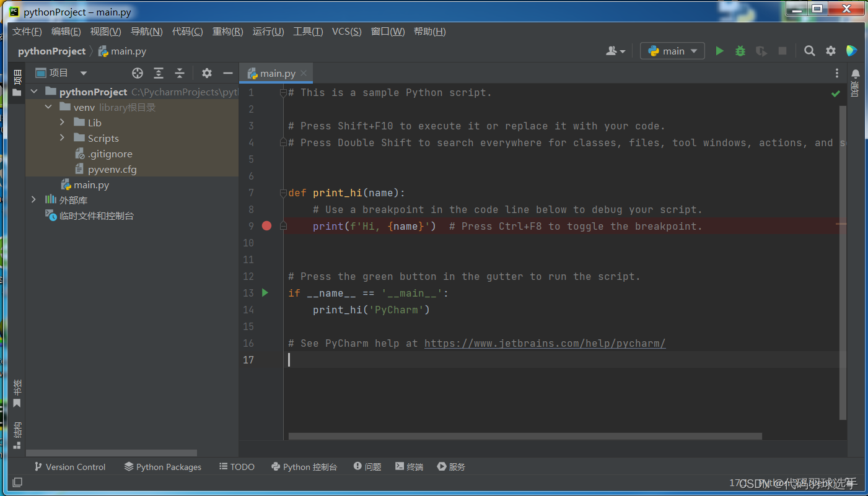This screenshot has width=868, height=496.
Task: Expand the Scripts folder
Action: click(x=63, y=138)
